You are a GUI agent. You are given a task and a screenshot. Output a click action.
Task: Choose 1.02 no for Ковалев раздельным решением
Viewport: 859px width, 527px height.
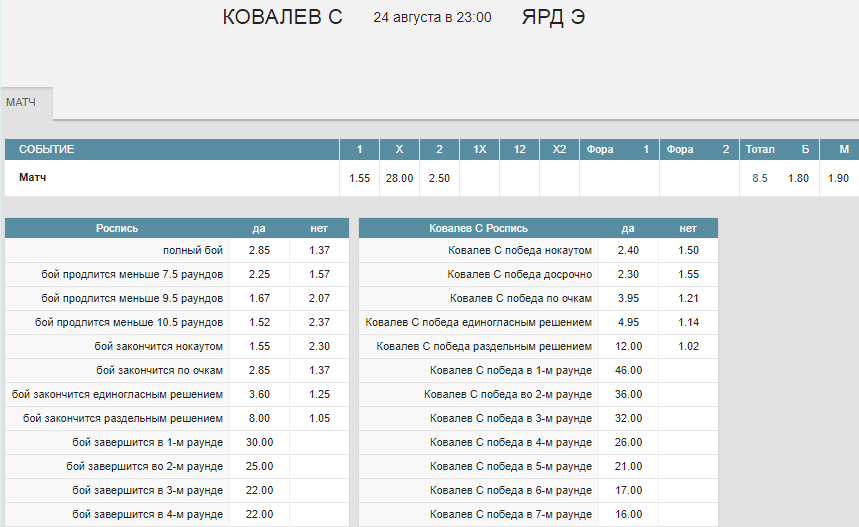689,346
